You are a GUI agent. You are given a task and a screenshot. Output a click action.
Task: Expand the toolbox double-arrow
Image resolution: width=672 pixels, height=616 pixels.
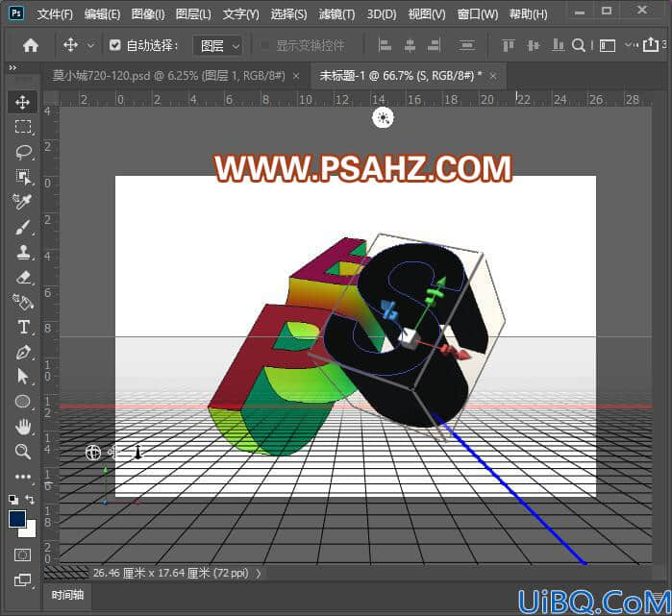(x=12, y=67)
